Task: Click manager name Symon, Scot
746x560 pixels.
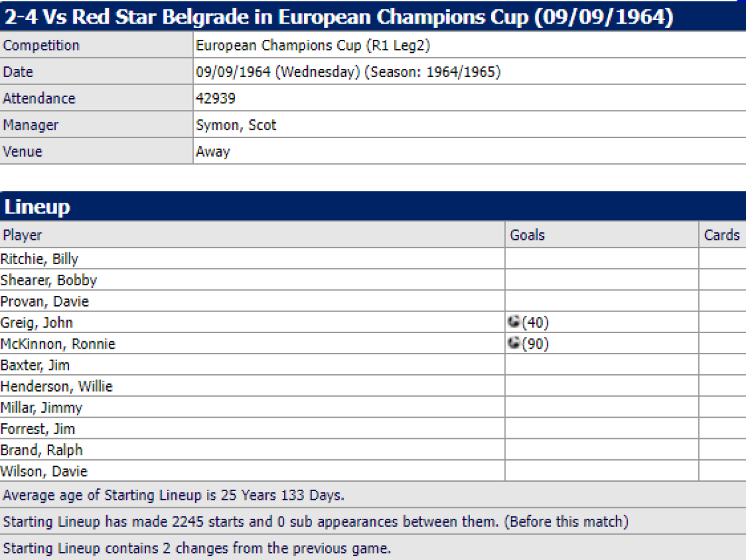Action: pyautogui.click(x=236, y=125)
